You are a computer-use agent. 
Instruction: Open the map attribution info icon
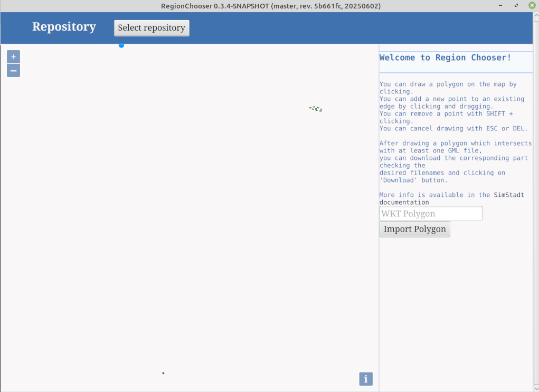pyautogui.click(x=366, y=379)
